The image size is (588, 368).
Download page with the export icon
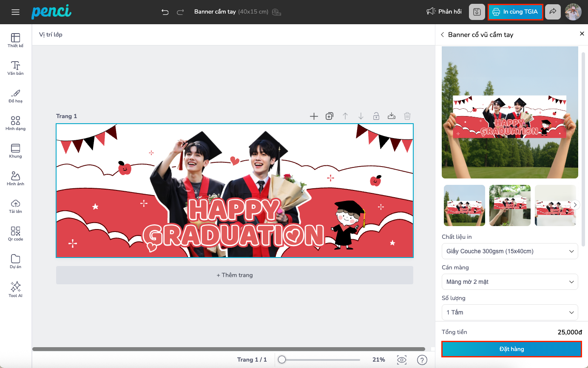(x=392, y=116)
